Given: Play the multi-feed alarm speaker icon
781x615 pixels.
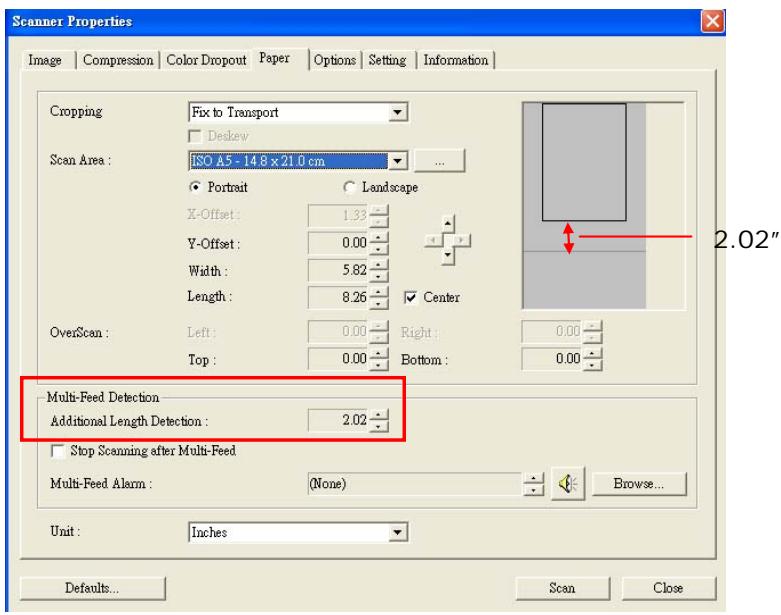Looking at the screenshot, I should 568,483.
